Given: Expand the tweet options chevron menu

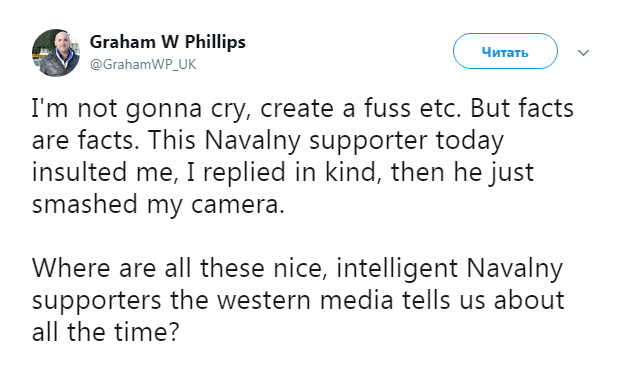Looking at the screenshot, I should click(x=583, y=52).
